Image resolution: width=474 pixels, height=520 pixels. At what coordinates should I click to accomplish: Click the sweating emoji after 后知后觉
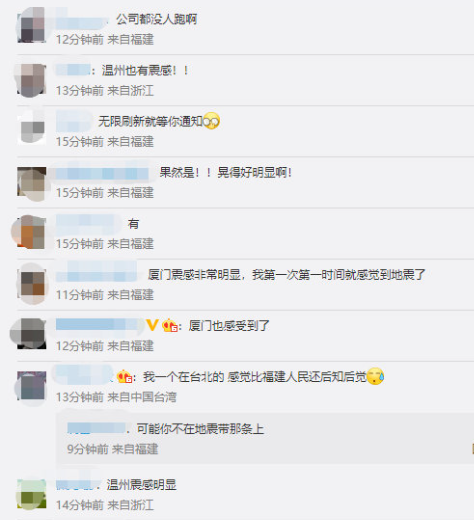[x=375, y=377]
